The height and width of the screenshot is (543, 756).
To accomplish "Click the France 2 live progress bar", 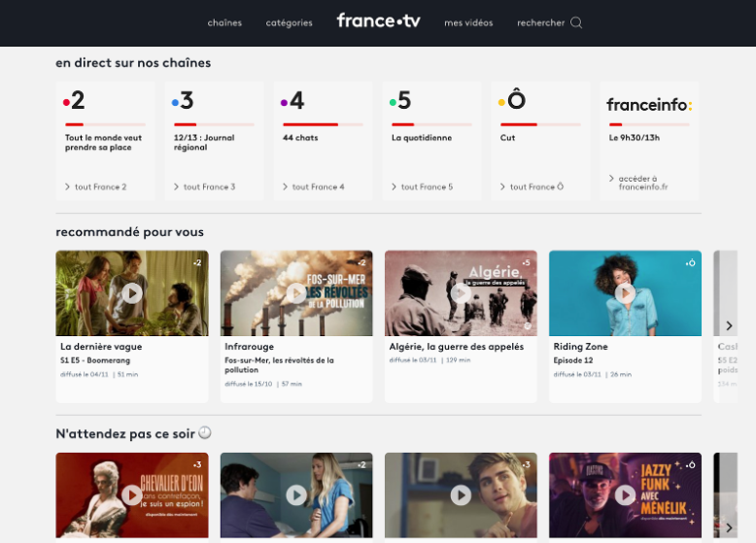I will (x=105, y=124).
